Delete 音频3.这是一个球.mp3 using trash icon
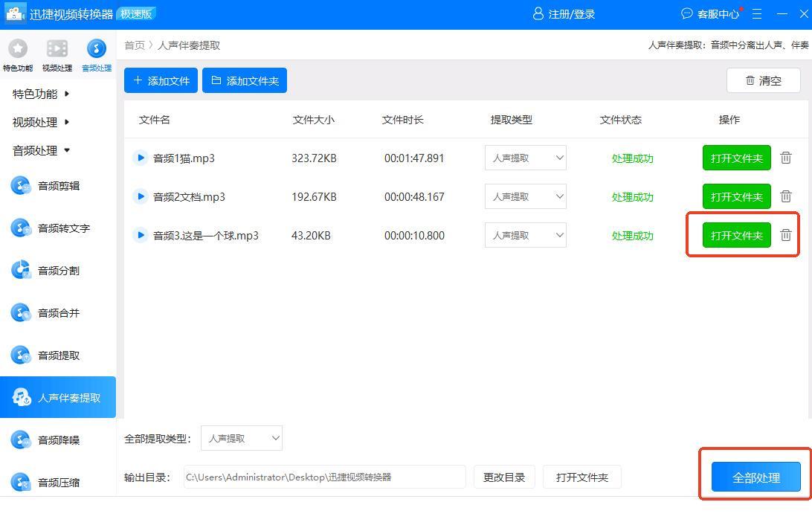Screen dimensions: 812x531 coord(786,235)
